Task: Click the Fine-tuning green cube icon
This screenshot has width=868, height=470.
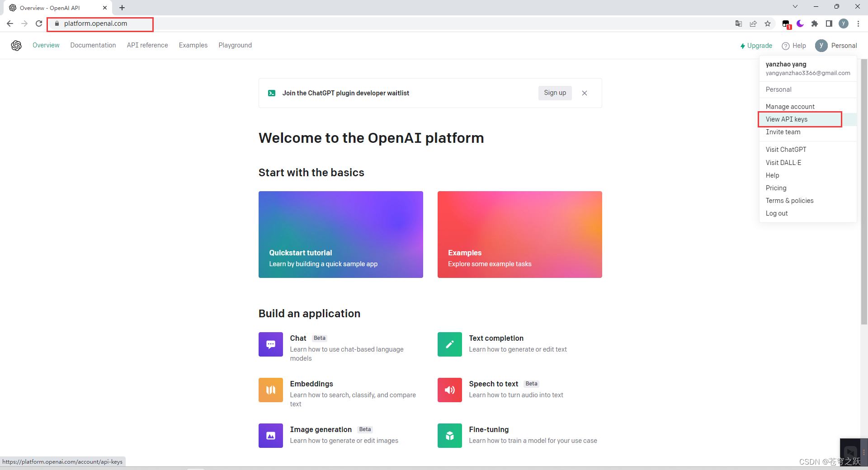Action: 450,436
